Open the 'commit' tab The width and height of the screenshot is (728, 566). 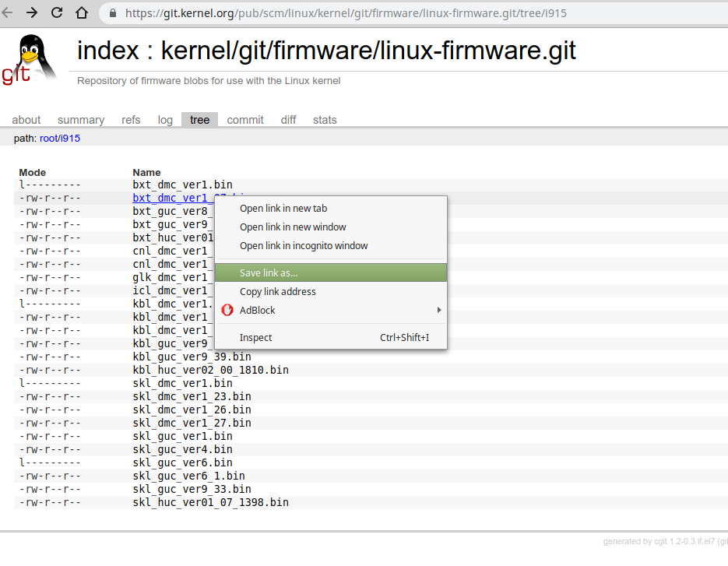coord(245,120)
